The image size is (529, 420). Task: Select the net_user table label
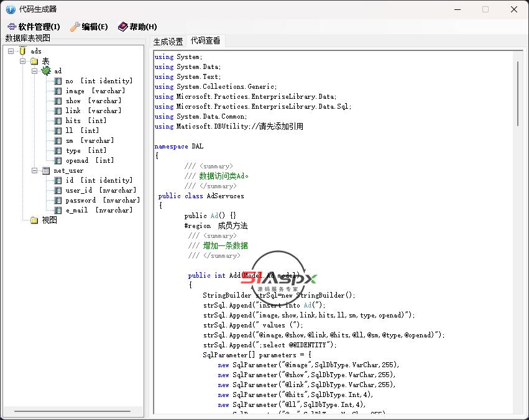tap(68, 171)
